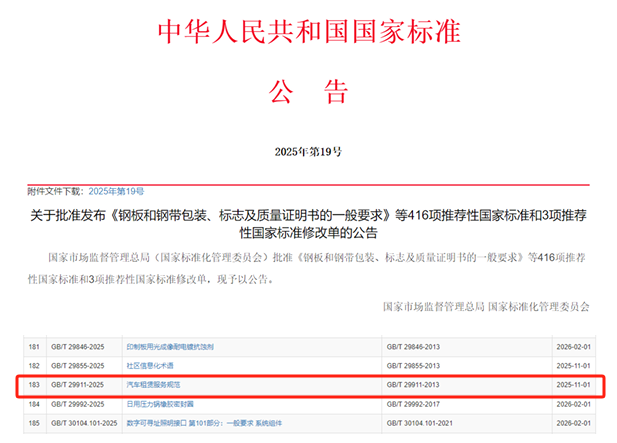Click the 附件文件下载 label
This screenshot has height=443, width=617.
pyautogui.click(x=55, y=192)
